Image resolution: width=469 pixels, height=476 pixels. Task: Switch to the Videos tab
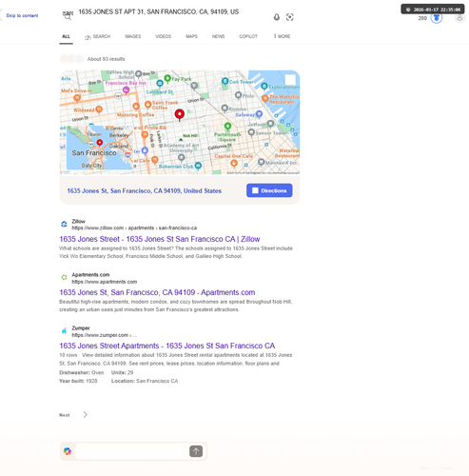click(x=164, y=36)
